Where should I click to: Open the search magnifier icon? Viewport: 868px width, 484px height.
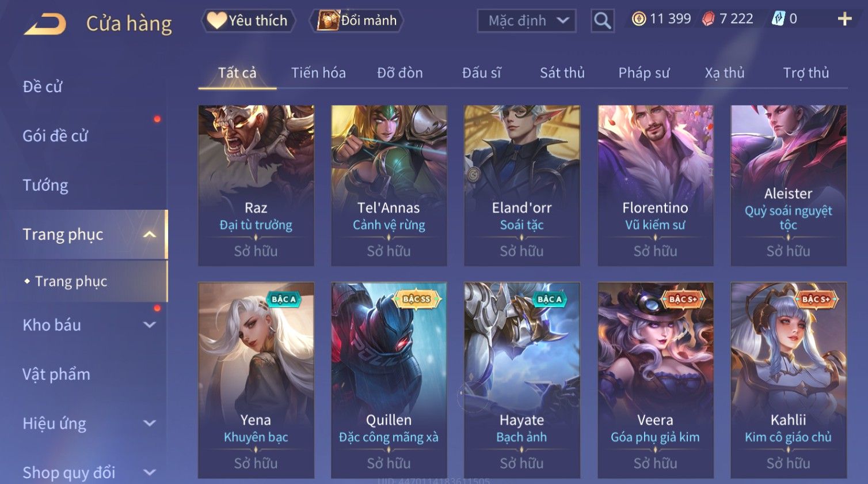602,21
